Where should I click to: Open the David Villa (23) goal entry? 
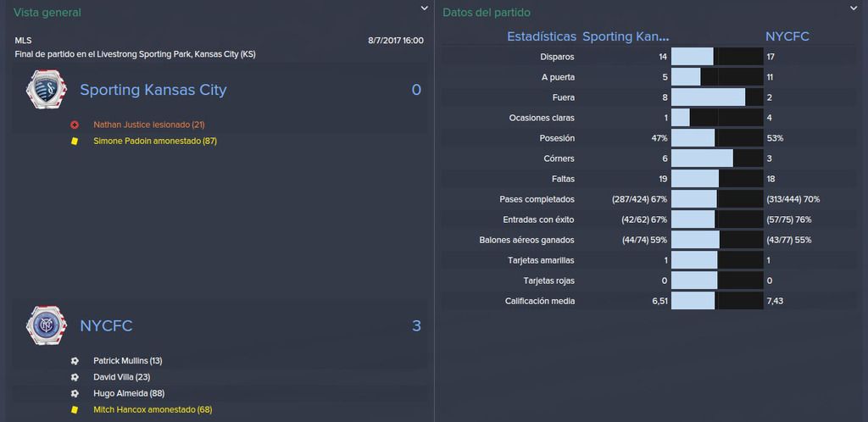pyautogui.click(x=122, y=377)
